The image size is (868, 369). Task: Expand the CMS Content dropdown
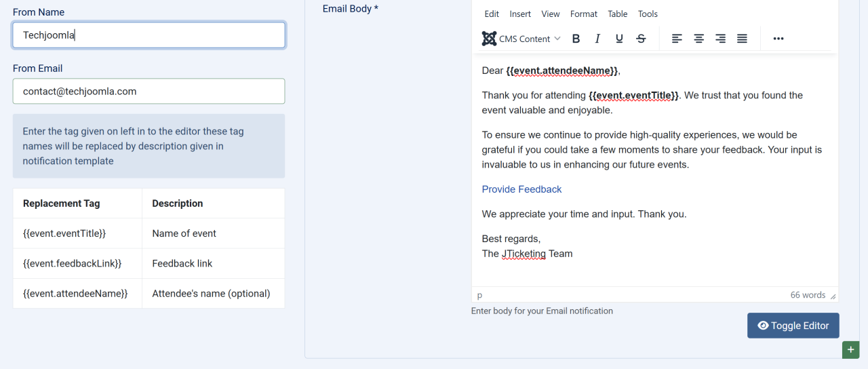tap(521, 39)
